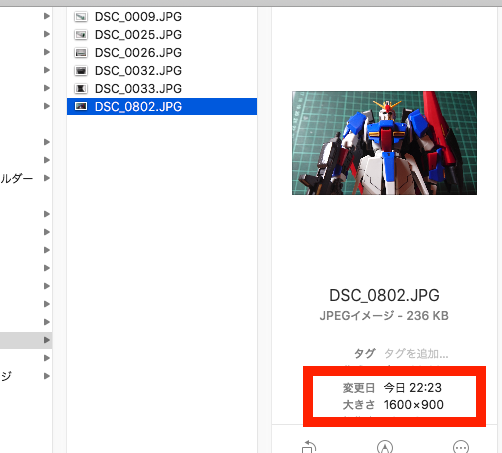Open the More actions ellipsis icon
502x453 pixels.
(x=461, y=447)
